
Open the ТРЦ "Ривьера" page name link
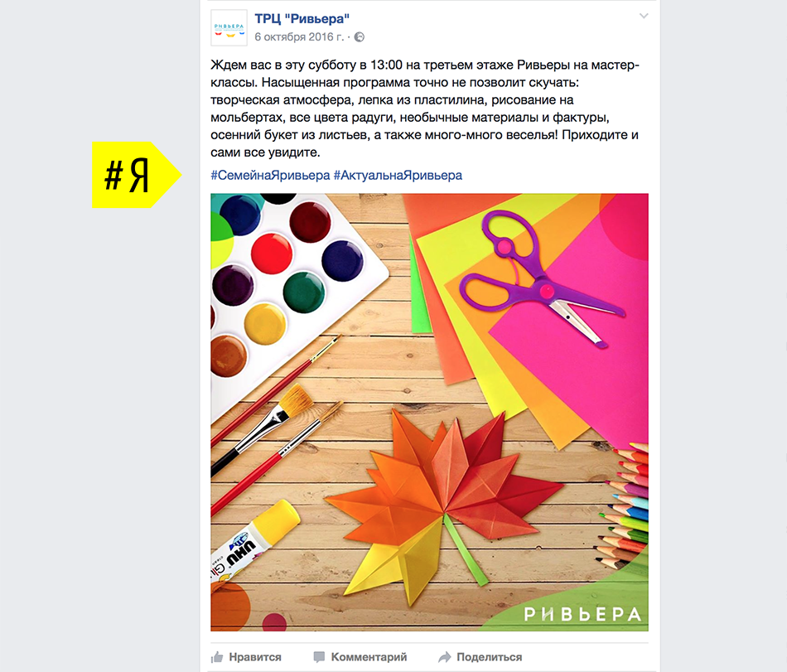click(x=302, y=18)
